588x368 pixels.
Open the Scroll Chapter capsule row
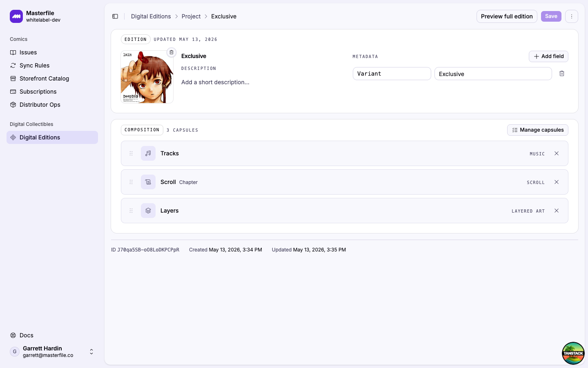[x=345, y=182]
